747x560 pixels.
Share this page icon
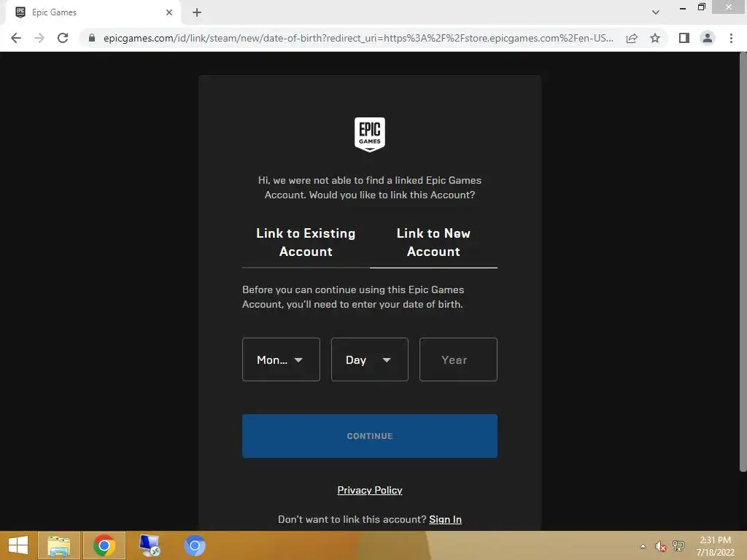coord(632,38)
